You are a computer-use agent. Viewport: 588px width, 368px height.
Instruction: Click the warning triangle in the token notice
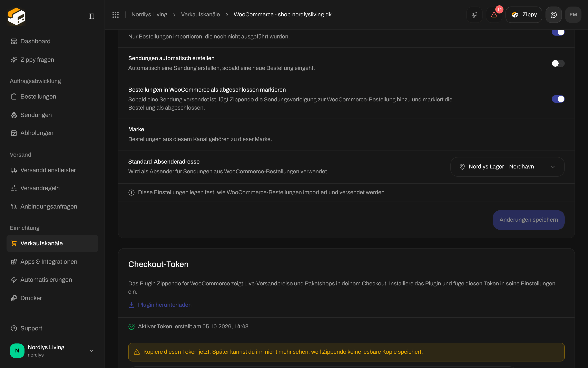point(137,352)
